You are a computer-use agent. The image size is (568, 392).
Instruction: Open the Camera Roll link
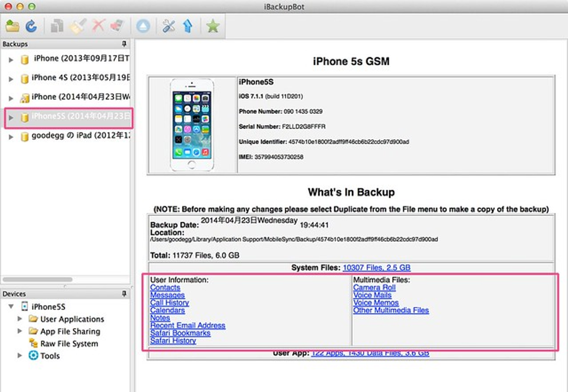pyautogui.click(x=375, y=287)
